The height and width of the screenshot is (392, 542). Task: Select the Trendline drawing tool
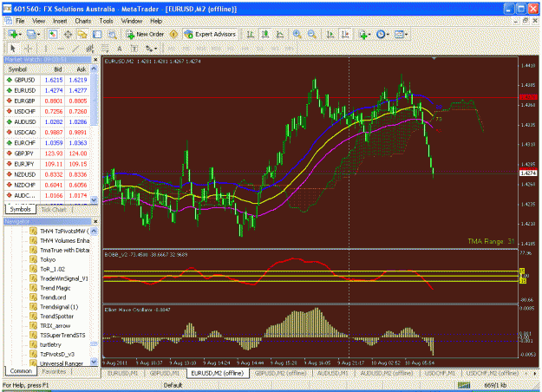click(75, 49)
